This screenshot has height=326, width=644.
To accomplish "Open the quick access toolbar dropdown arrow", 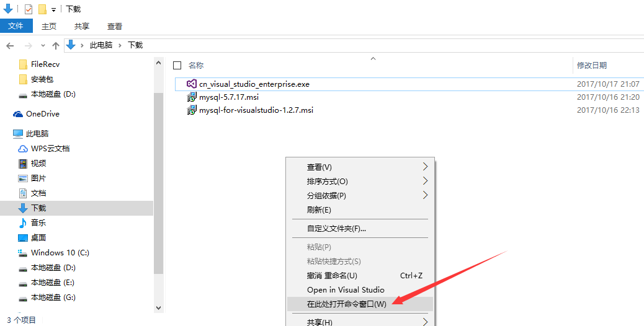I will [54, 10].
